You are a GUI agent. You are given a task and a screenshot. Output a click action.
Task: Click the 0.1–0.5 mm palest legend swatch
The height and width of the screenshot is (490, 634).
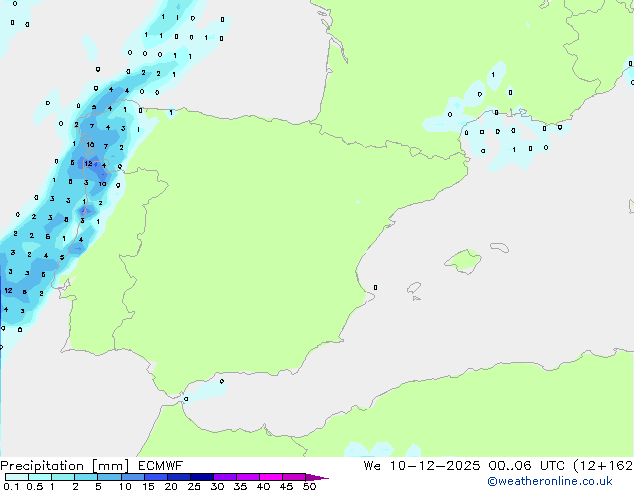17,477
